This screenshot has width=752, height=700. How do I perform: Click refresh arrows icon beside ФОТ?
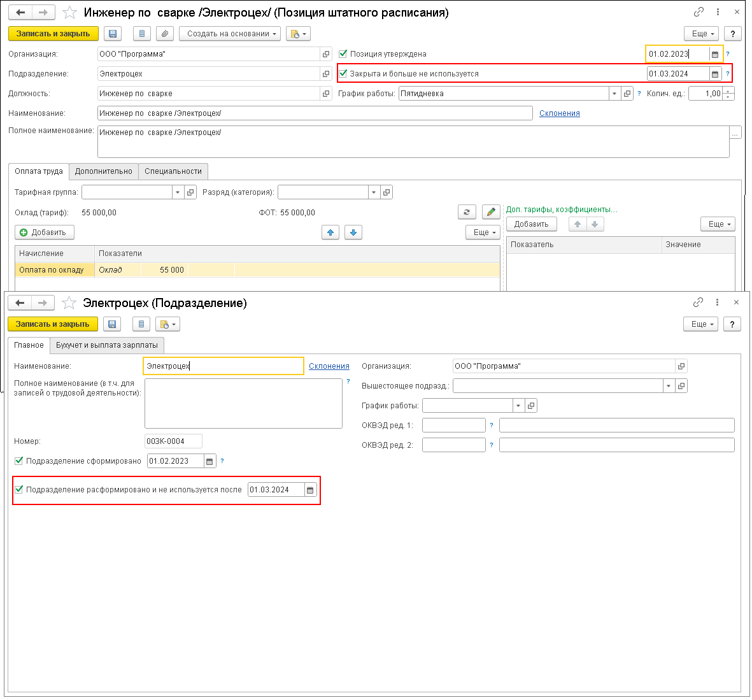point(467,211)
